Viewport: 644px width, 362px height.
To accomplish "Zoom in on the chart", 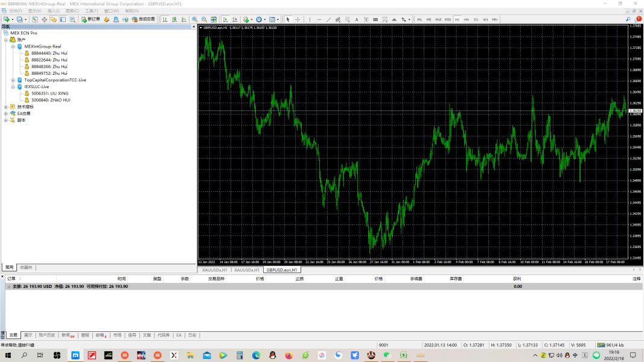I will coord(194,19).
